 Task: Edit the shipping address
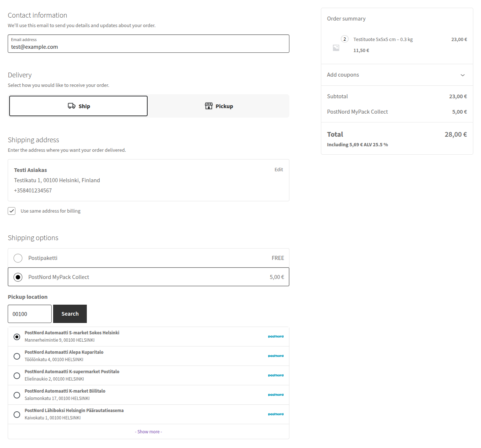278,170
